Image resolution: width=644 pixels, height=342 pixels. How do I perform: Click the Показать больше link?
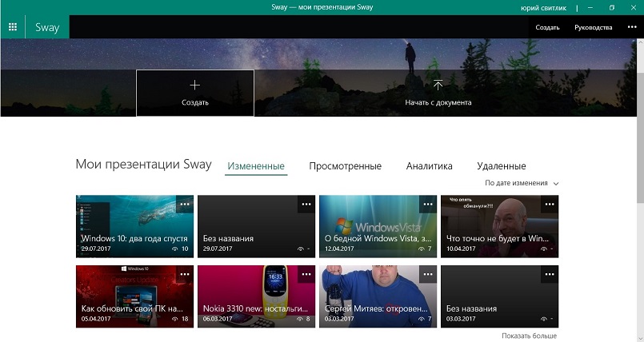[529, 336]
